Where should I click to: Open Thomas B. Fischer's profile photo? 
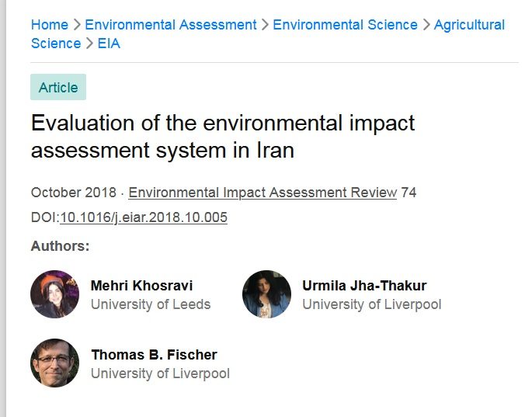coord(54,363)
